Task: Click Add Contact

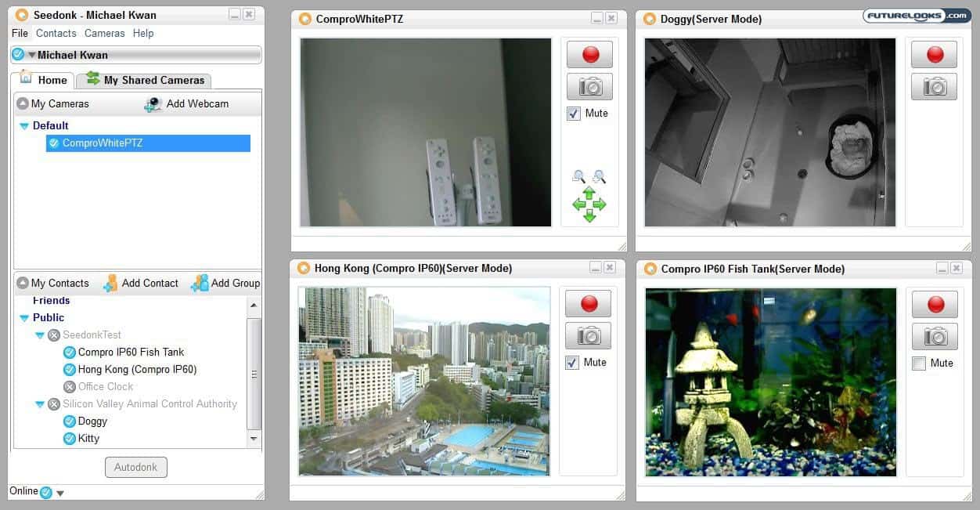Action: [x=142, y=284]
